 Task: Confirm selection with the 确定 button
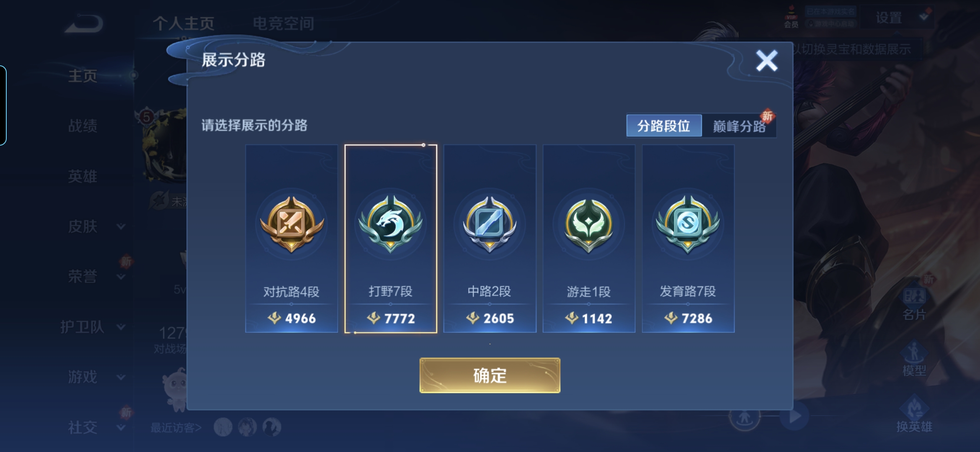(490, 375)
